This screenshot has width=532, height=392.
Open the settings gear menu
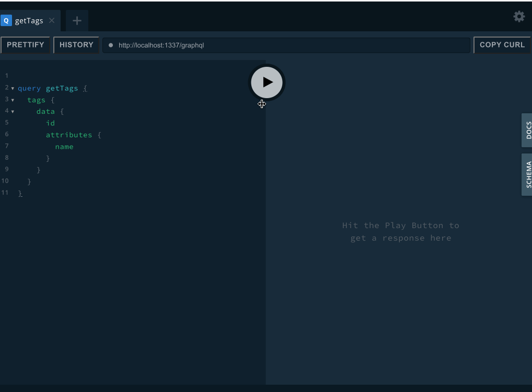click(x=518, y=16)
